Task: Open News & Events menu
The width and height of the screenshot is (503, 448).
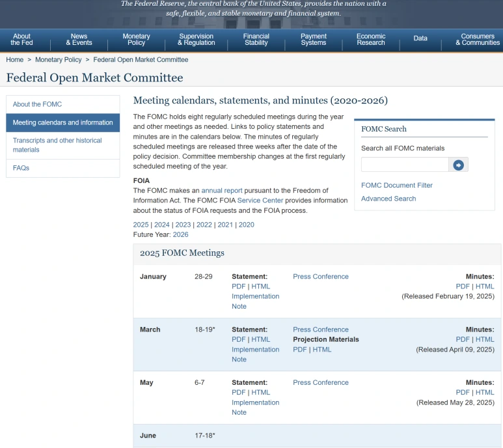Action: [x=79, y=40]
